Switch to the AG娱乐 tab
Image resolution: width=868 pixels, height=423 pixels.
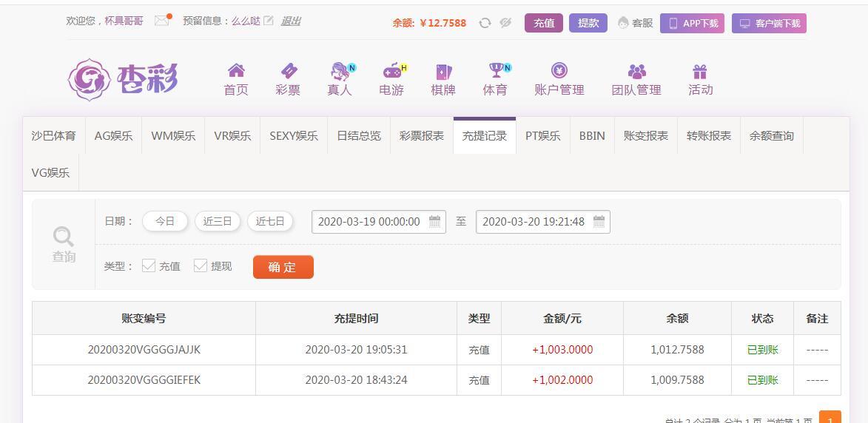point(113,135)
